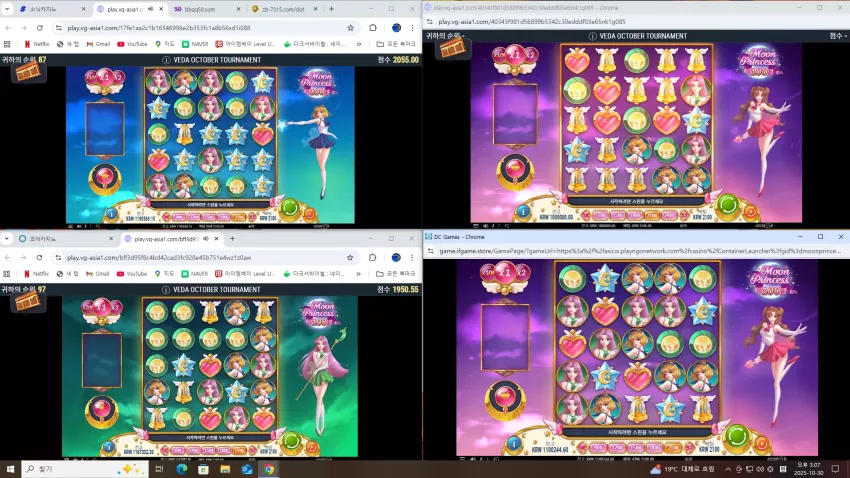850x478 pixels.
Task: Open Chrome from taskbar
Action: 269,469
